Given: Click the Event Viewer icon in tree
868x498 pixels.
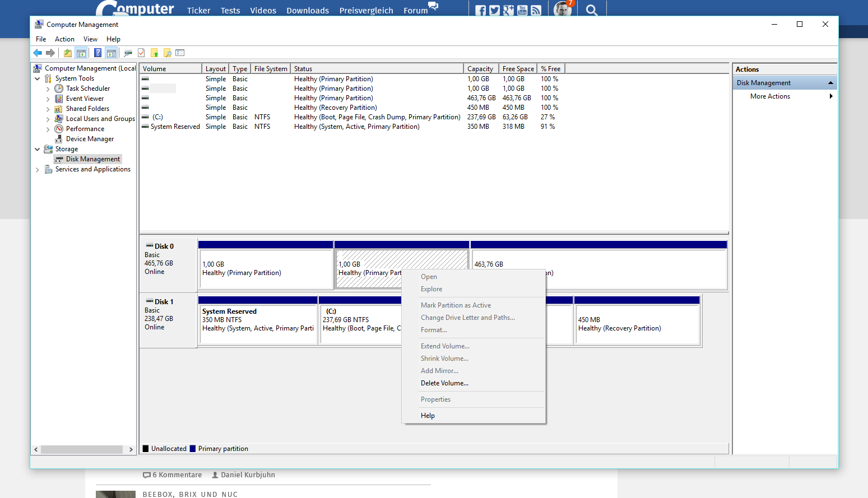Looking at the screenshot, I should [59, 99].
